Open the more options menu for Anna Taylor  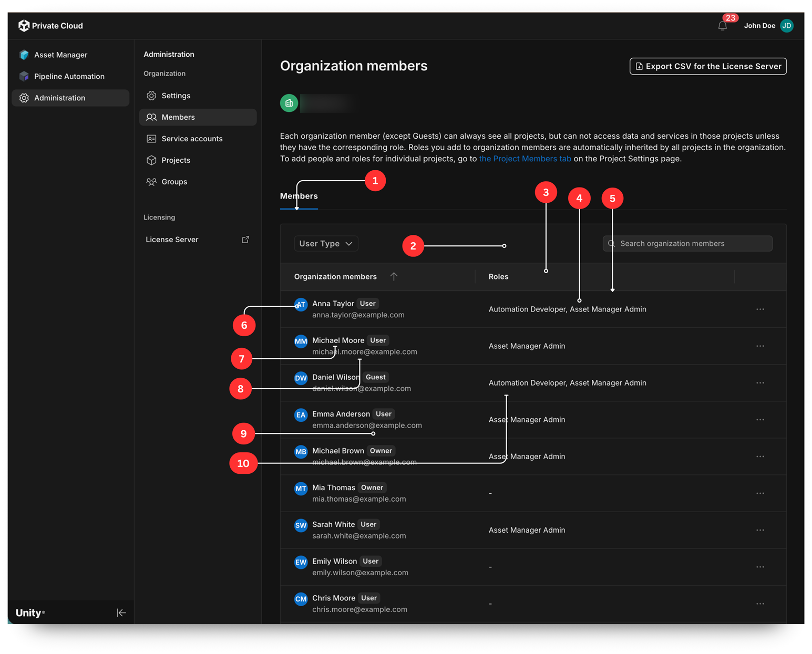pos(760,309)
